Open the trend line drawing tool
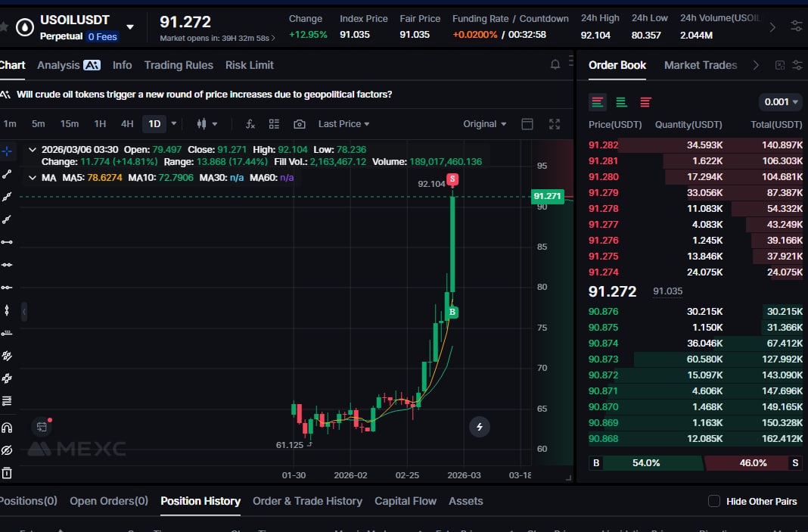Viewport: 808px width, 532px height. tap(8, 176)
